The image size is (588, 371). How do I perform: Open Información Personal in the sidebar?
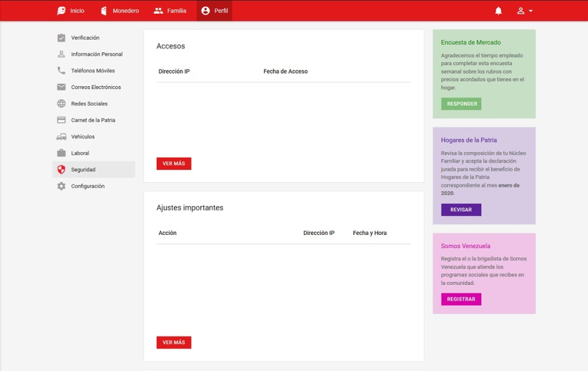(96, 55)
